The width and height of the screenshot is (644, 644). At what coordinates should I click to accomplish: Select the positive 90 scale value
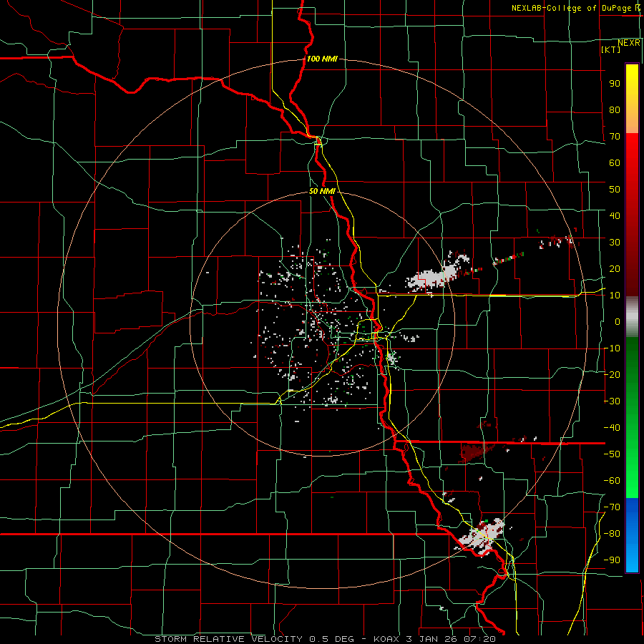(x=615, y=84)
